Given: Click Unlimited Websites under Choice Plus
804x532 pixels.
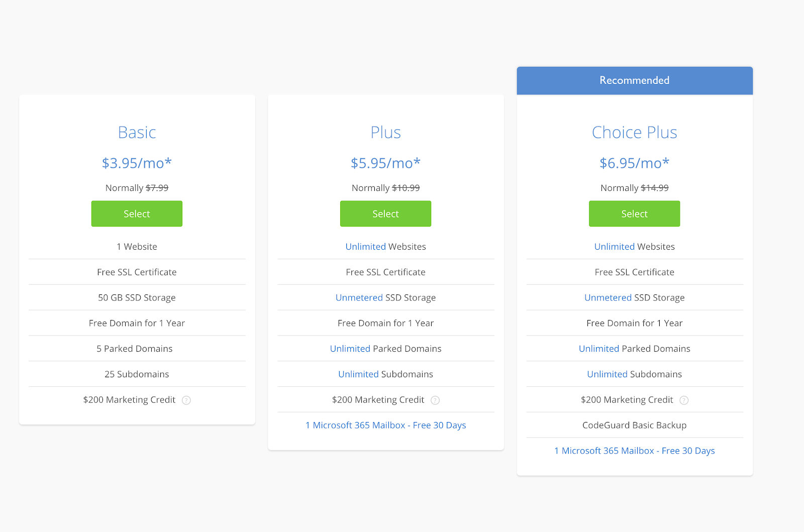Looking at the screenshot, I should coord(614,246).
